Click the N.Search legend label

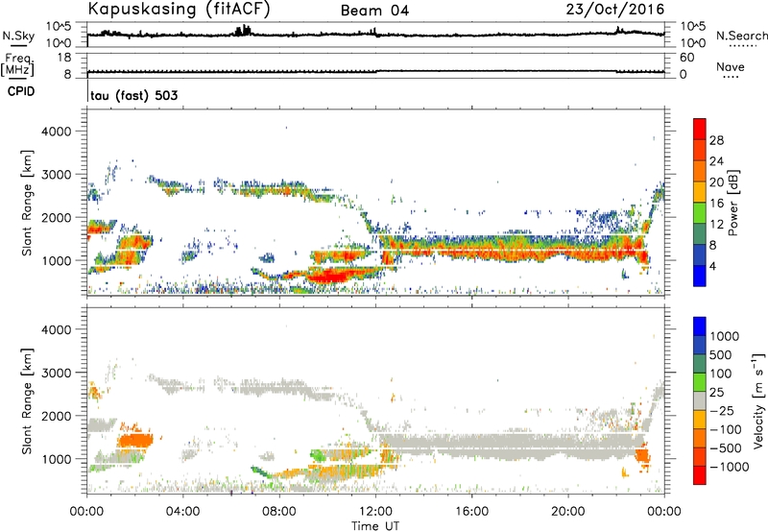point(741,36)
